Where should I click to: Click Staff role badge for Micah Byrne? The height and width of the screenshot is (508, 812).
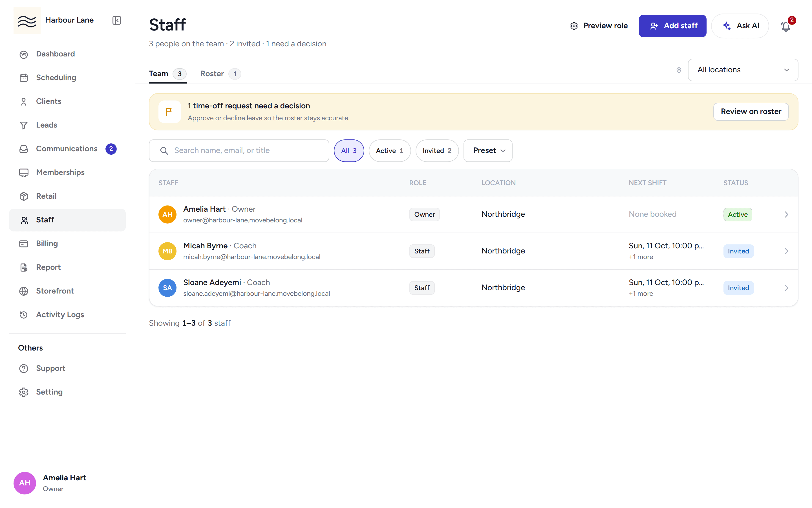(x=422, y=251)
